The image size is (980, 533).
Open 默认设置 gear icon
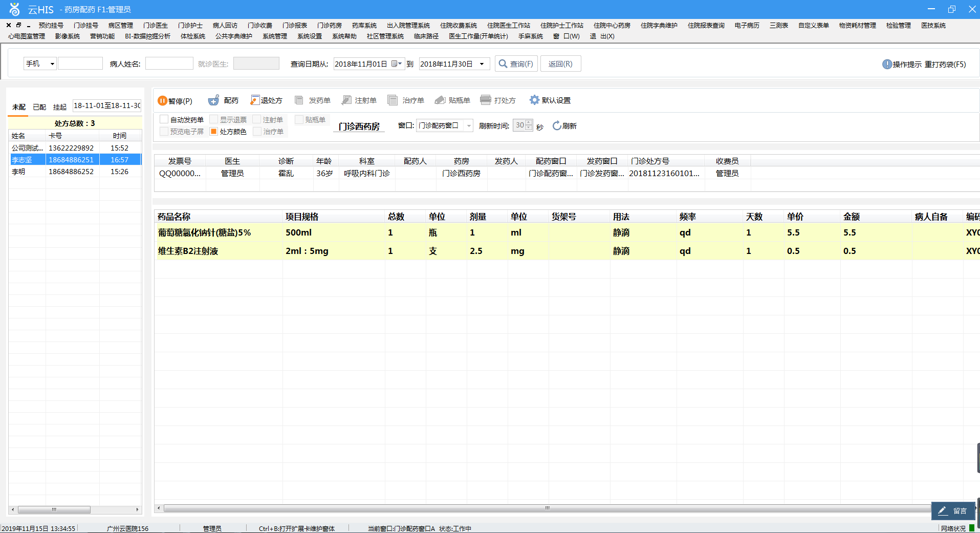point(534,100)
